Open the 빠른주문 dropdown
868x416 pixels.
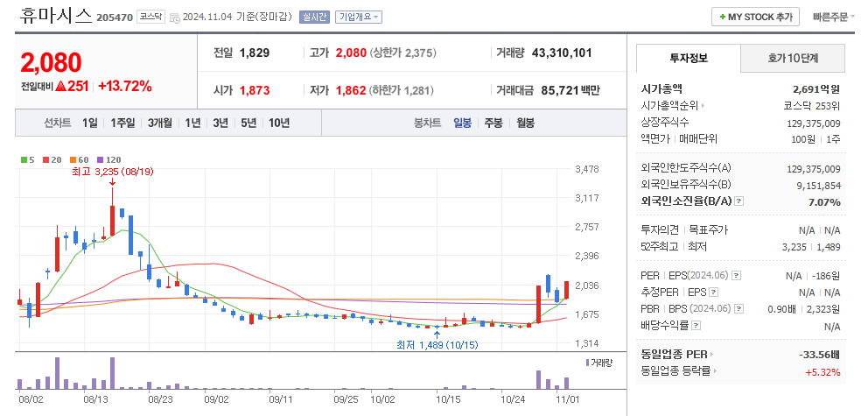coord(834,18)
